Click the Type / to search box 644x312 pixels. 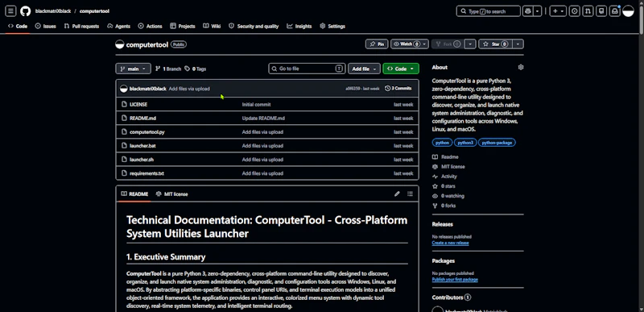pyautogui.click(x=488, y=11)
